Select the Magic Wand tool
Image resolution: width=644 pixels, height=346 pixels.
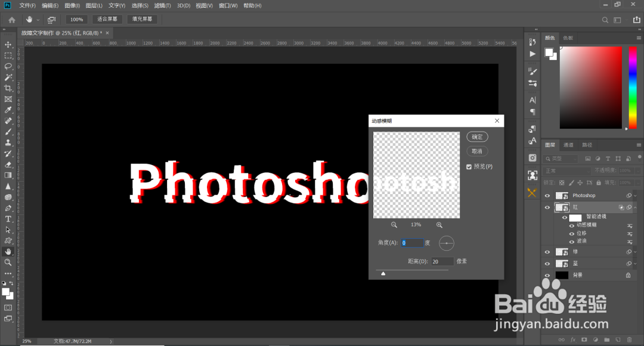point(8,77)
